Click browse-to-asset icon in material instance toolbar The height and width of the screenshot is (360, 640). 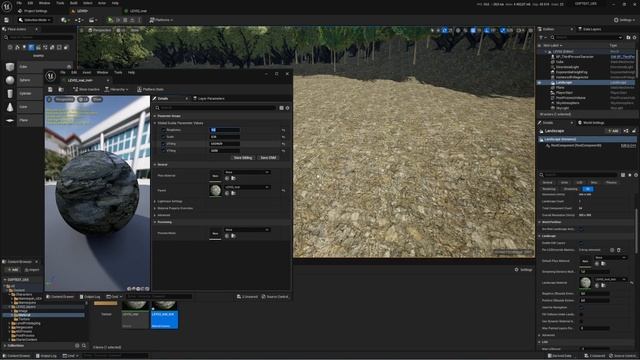coord(61,89)
